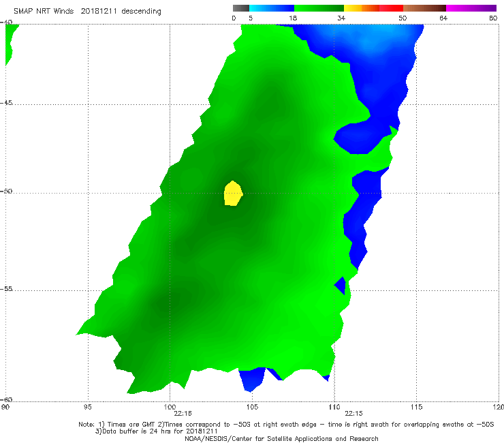Click the color bar label '18'
The image size is (504, 443).
(293, 18)
